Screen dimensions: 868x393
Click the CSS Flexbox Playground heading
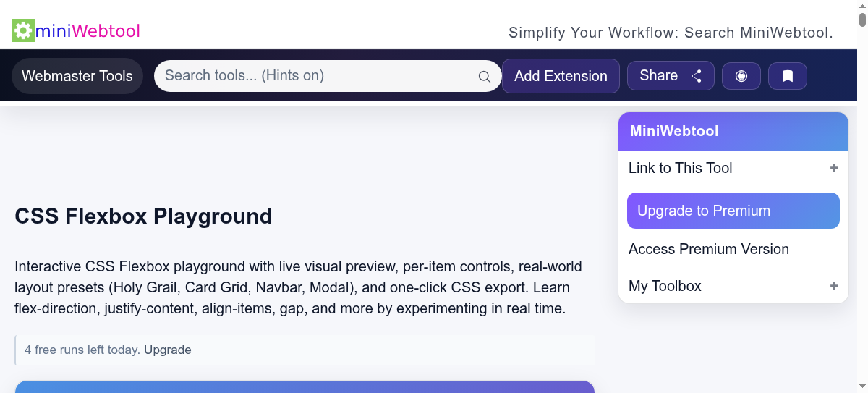(143, 216)
